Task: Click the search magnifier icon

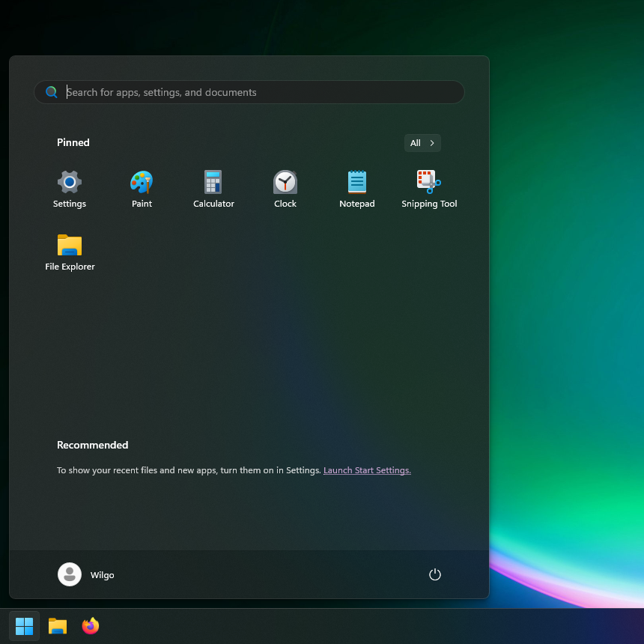Action: (x=51, y=91)
